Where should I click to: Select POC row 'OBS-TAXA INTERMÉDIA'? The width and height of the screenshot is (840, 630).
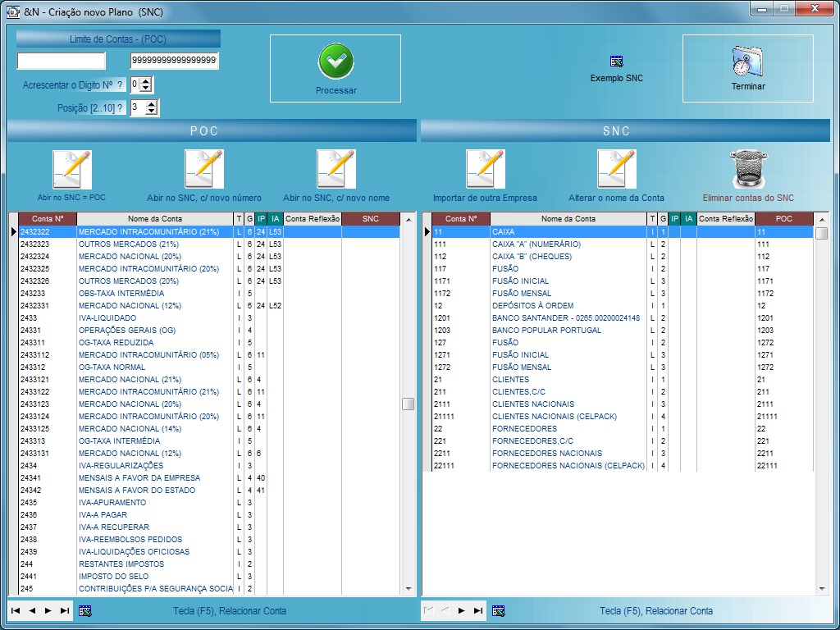click(209, 294)
